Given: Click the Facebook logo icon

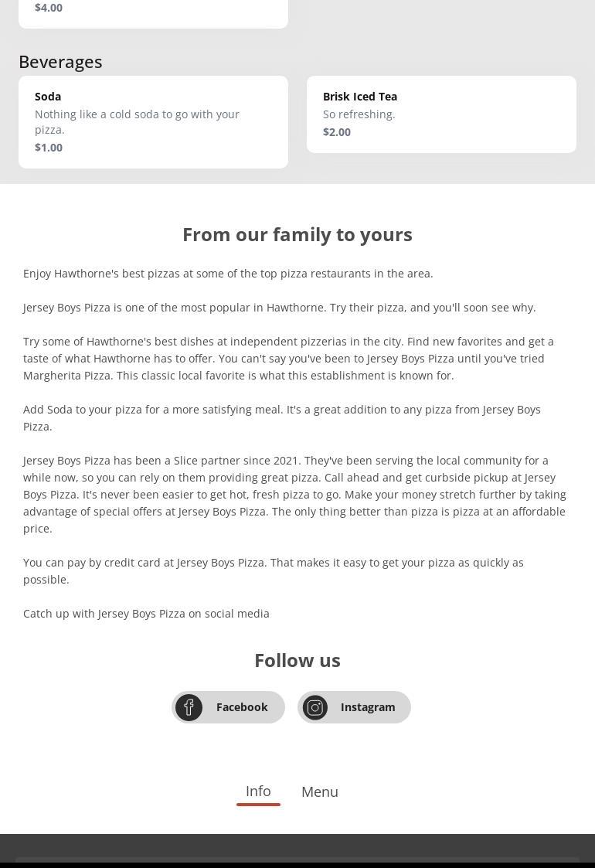Looking at the screenshot, I should (189, 707).
